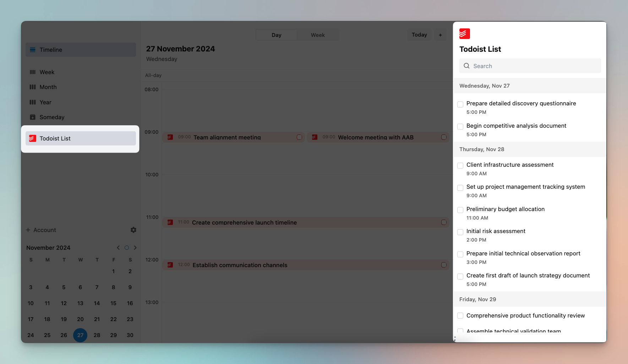Click the Friday, Nov 29 section header
Image resolution: width=628 pixels, height=364 pixels.
pyautogui.click(x=530, y=299)
